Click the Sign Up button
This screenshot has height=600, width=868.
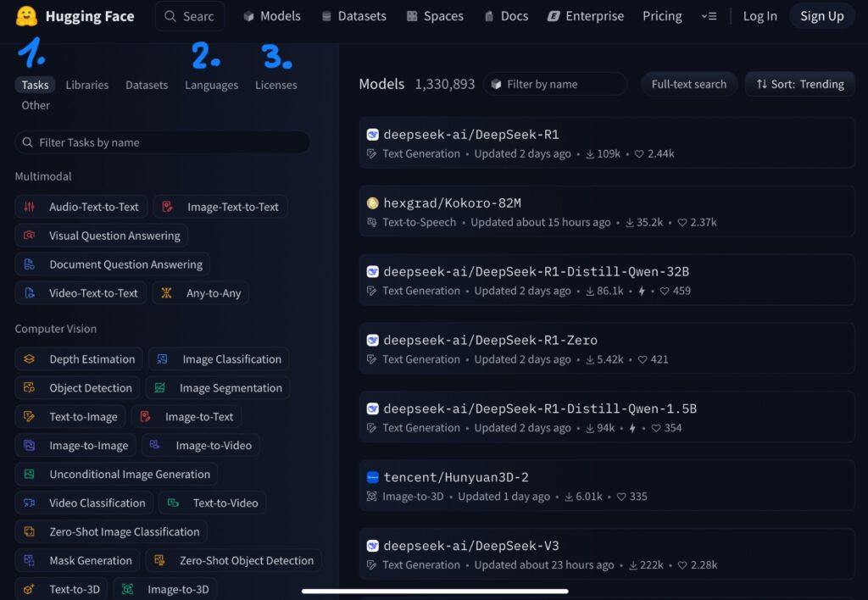pyautogui.click(x=822, y=16)
